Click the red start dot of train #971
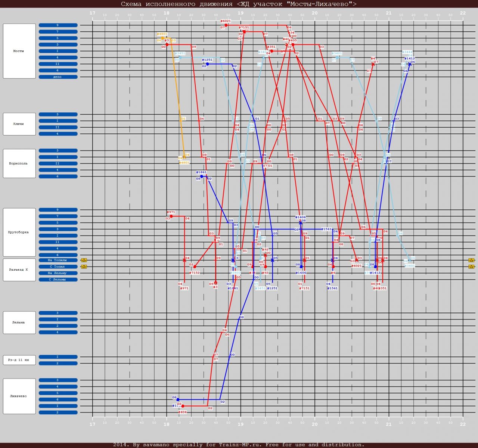Viewport: 478px width, 448px height. point(171,216)
